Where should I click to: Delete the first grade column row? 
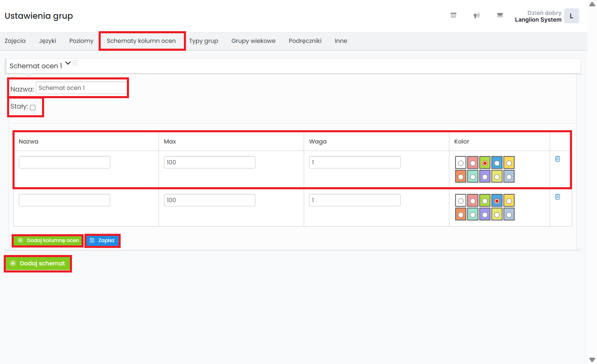point(557,159)
